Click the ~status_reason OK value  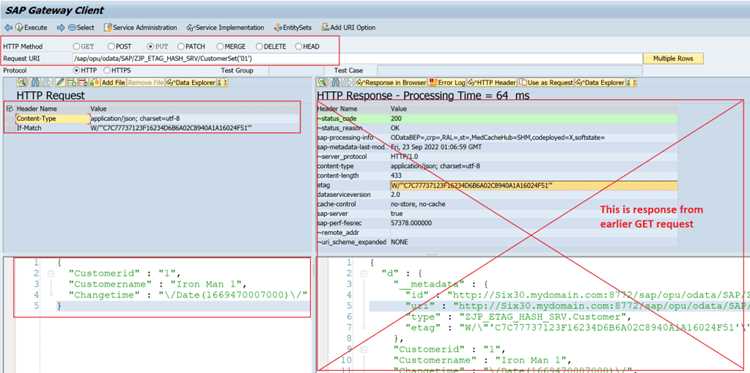click(x=395, y=128)
